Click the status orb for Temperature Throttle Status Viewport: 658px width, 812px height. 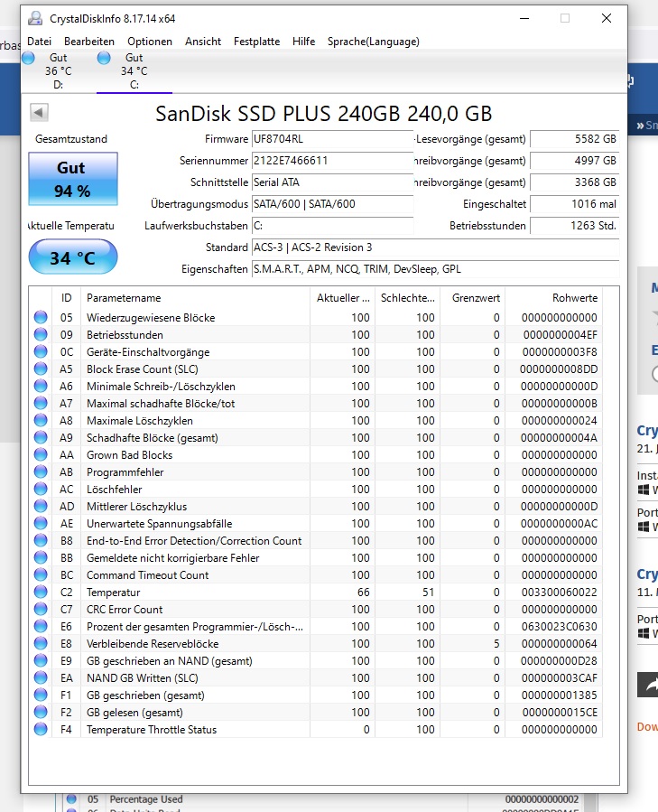click(x=41, y=729)
